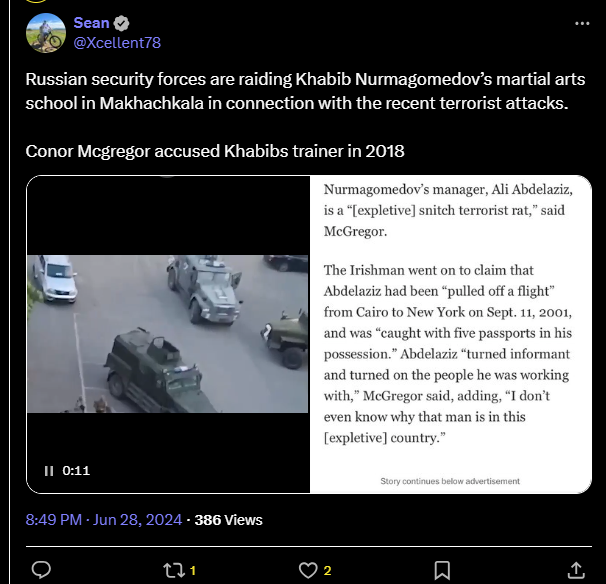View the 386 Views analytics

(x=228, y=520)
